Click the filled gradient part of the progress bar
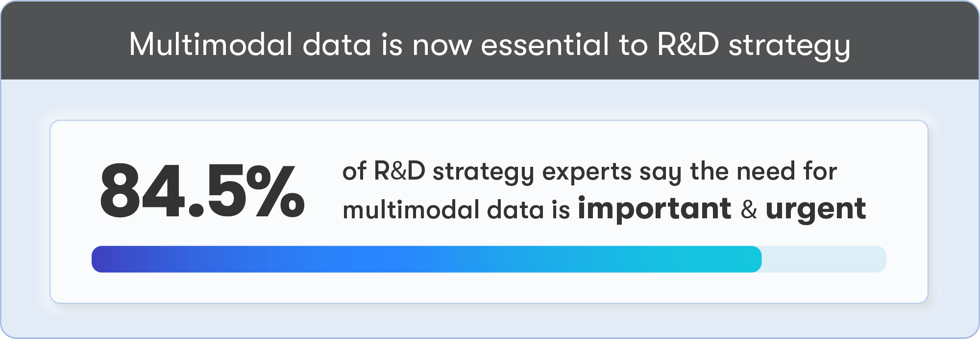The width and height of the screenshot is (980, 339). click(426, 259)
